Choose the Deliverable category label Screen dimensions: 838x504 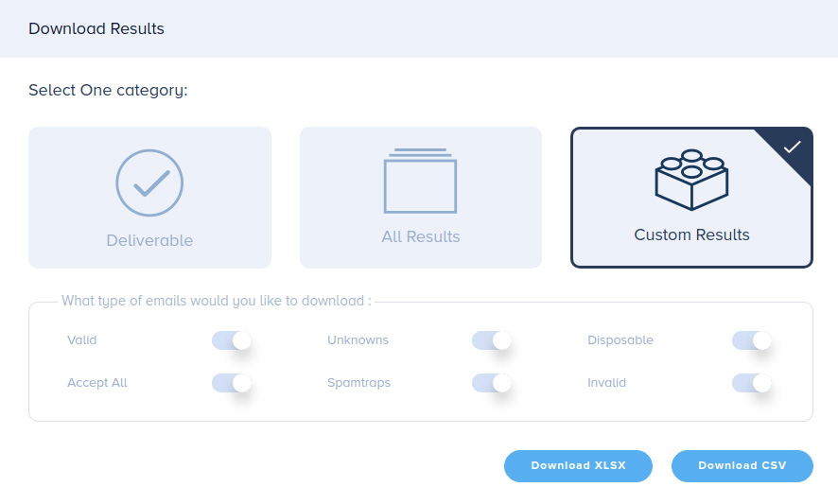(x=149, y=240)
